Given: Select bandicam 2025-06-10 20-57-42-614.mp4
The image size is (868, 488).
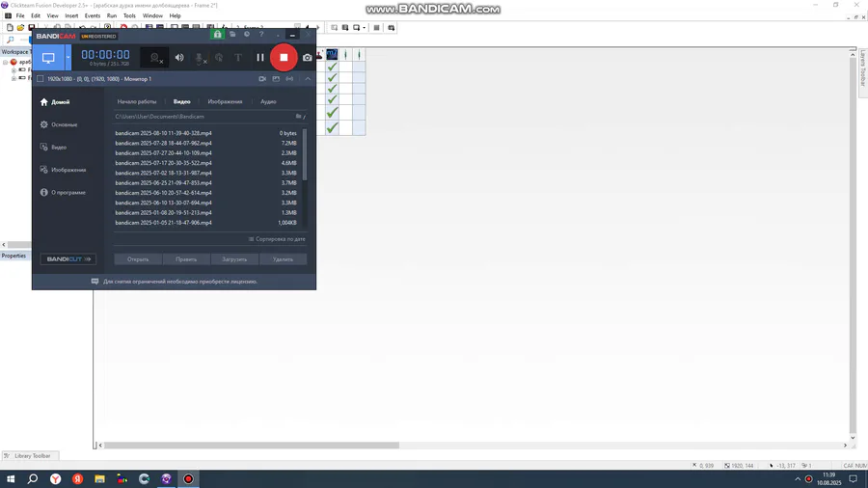Looking at the screenshot, I should click(x=206, y=193).
